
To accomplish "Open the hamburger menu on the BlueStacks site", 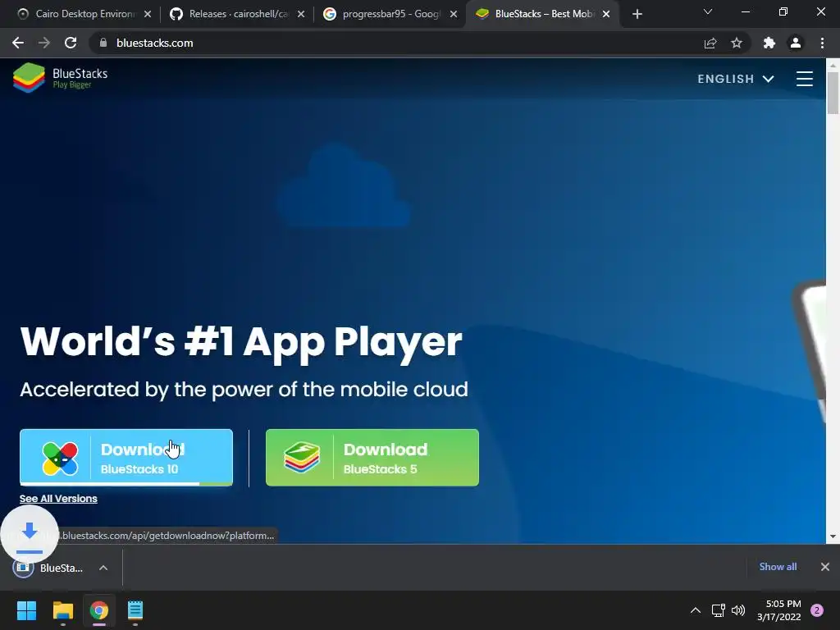I will [x=804, y=79].
